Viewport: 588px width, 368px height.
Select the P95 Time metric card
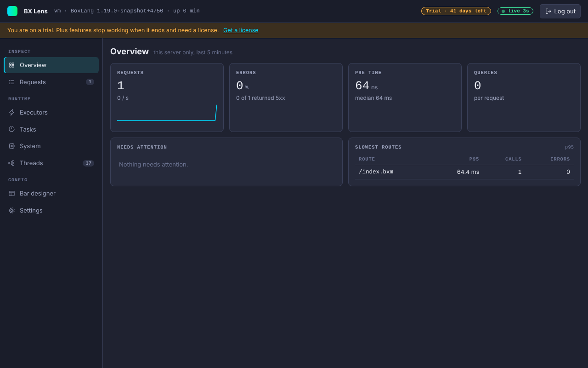[405, 98]
